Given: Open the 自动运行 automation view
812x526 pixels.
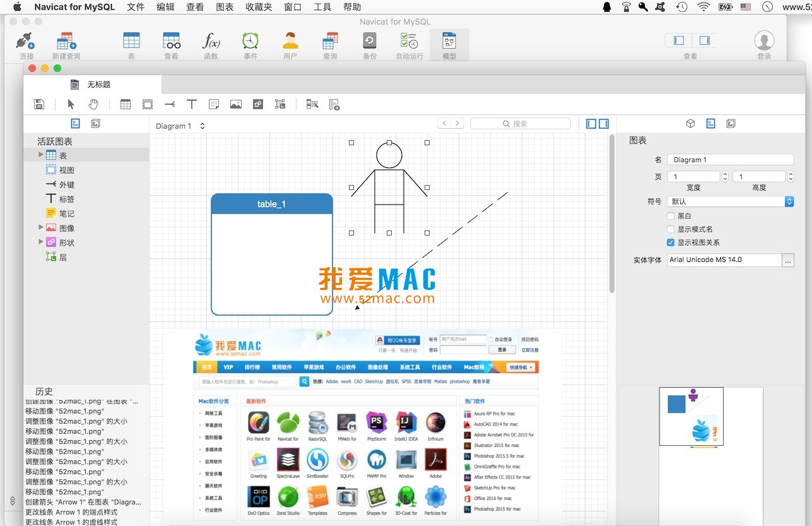Looking at the screenshot, I should pos(409,42).
